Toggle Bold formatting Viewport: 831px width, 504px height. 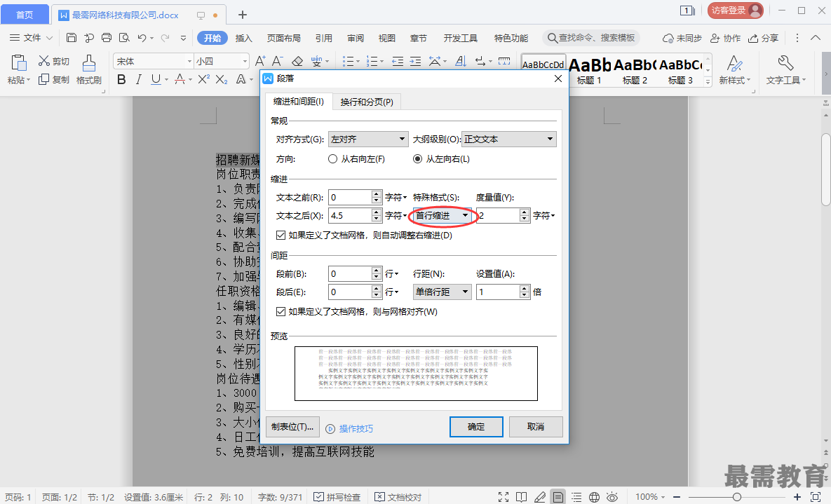[121, 79]
